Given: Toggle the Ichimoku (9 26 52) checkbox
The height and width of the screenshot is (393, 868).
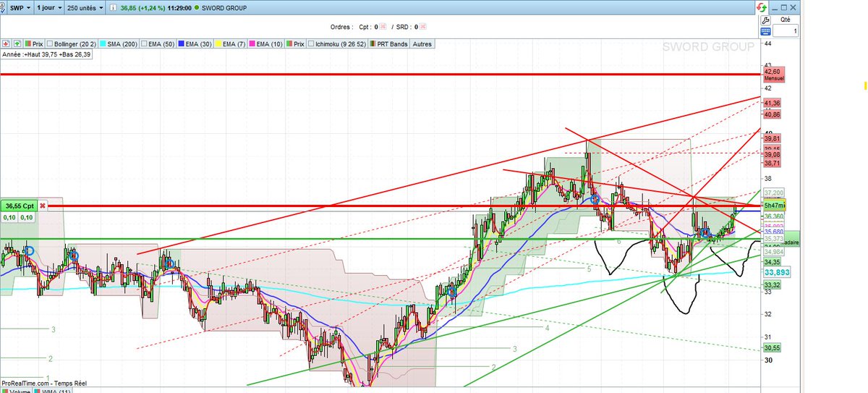Looking at the screenshot, I should [312, 44].
